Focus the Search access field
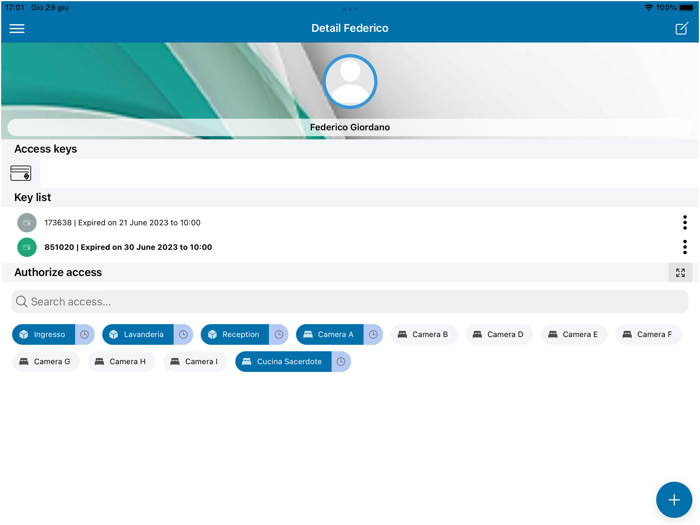The width and height of the screenshot is (700, 525). click(350, 302)
